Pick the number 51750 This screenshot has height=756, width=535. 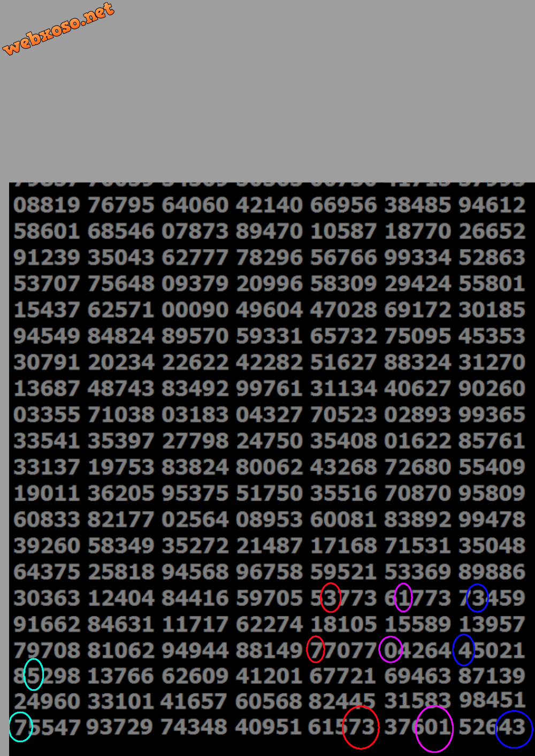click(269, 493)
